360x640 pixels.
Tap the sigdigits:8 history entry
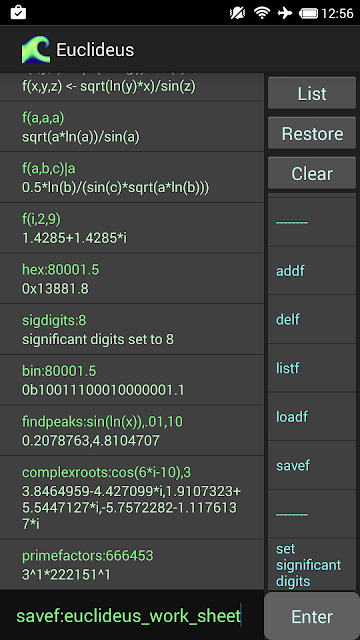tap(131, 329)
